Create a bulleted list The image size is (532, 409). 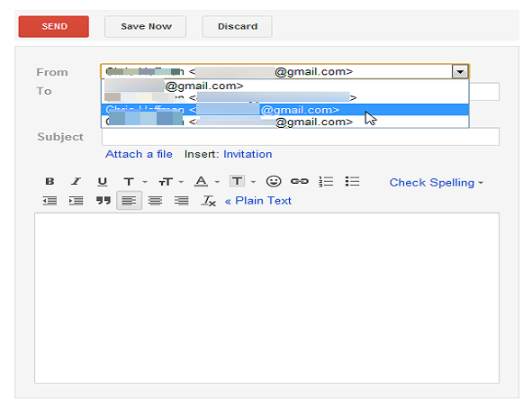coord(352,182)
